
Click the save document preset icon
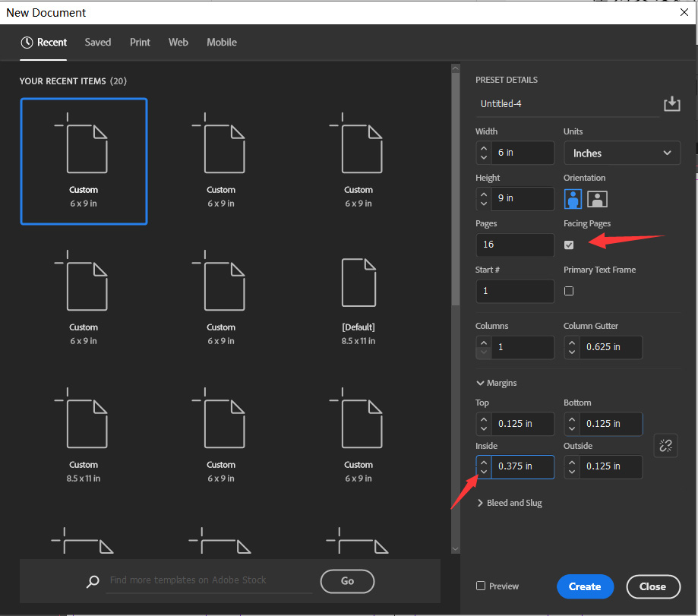(x=671, y=104)
